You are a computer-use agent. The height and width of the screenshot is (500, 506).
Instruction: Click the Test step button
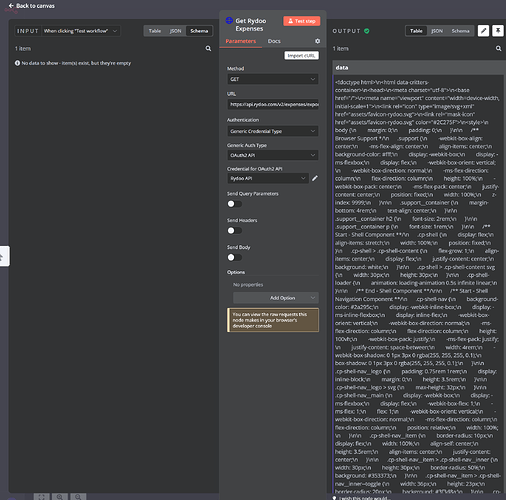[x=302, y=21]
